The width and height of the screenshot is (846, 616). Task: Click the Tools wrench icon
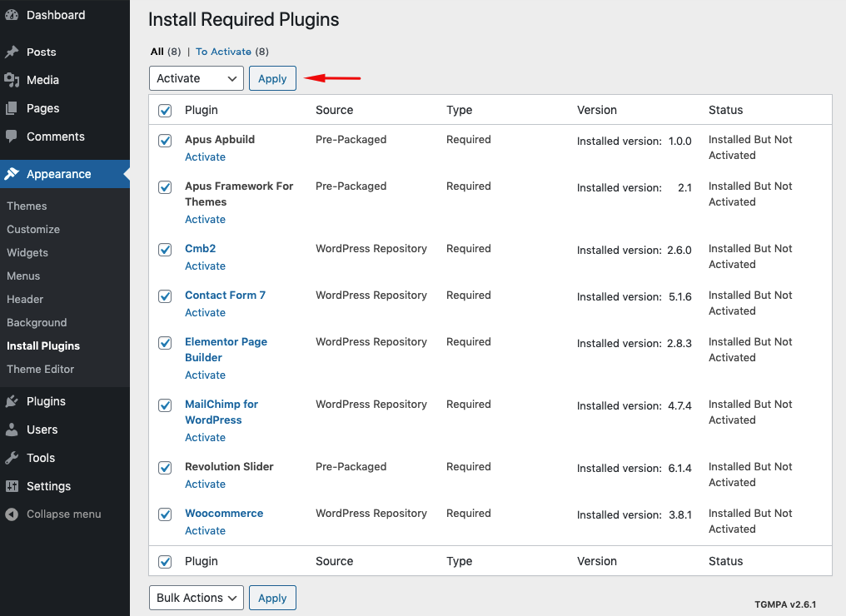(12, 458)
